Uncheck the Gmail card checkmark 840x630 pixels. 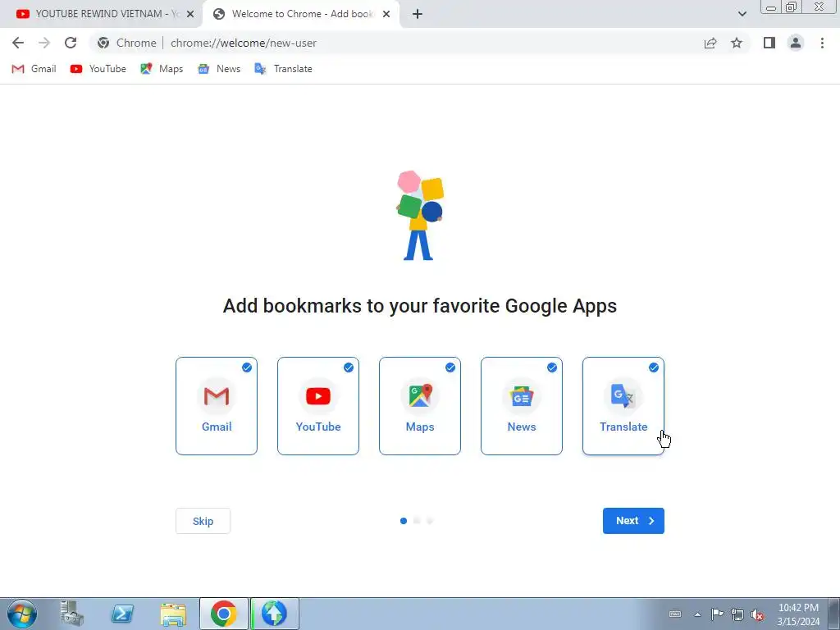click(x=246, y=367)
